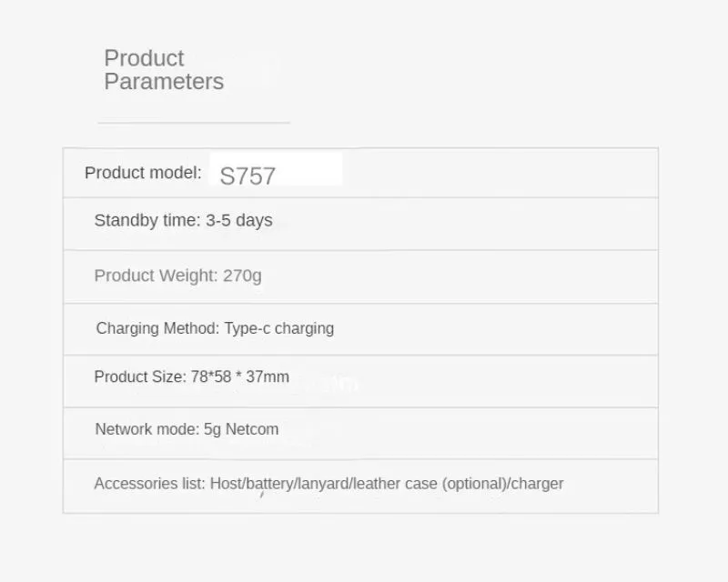Click the Charging Method Type-c charging row
This screenshot has height=582, width=728.
(x=360, y=329)
